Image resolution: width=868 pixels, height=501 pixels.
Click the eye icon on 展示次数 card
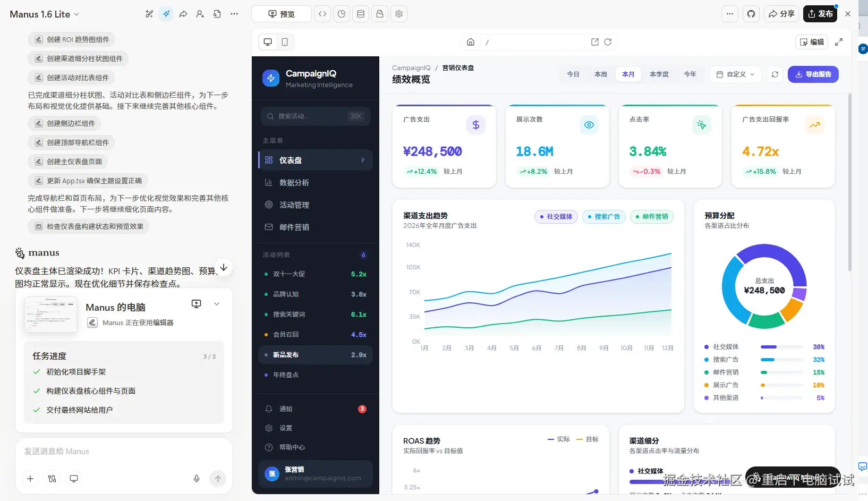(x=589, y=125)
